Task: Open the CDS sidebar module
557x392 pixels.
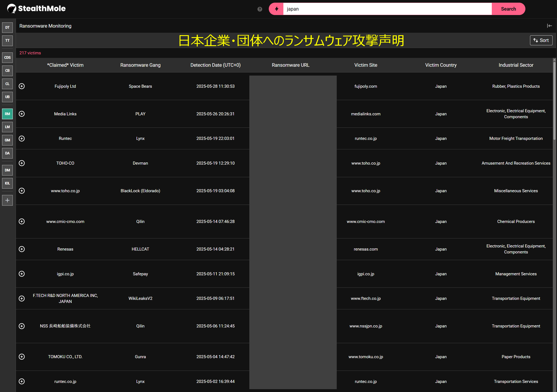Action: point(7,57)
